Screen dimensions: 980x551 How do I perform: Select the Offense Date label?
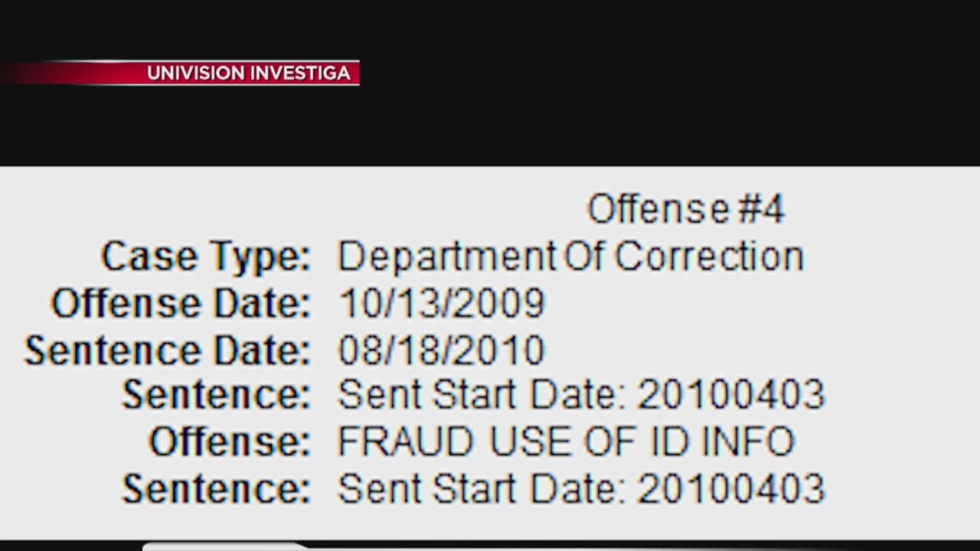[x=181, y=304]
